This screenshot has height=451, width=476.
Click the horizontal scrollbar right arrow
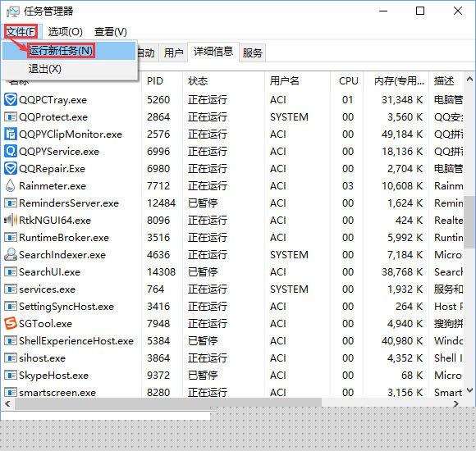pyautogui.click(x=456, y=403)
